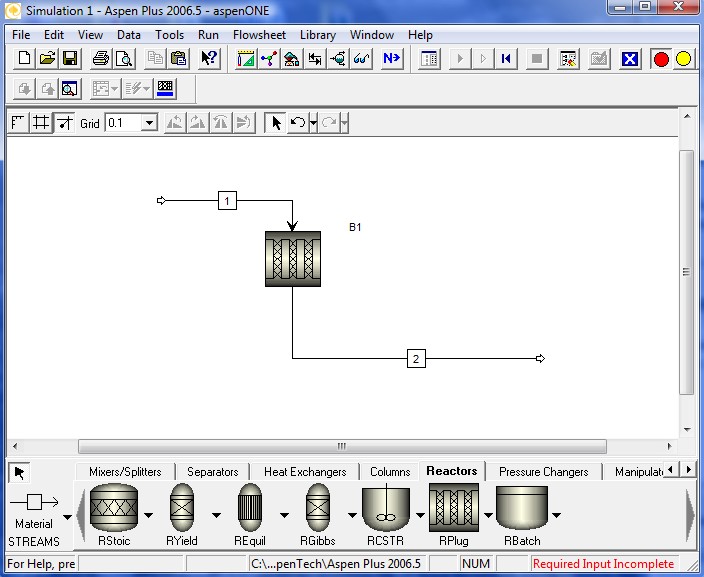This screenshot has width=704, height=577.
Task: Click the Print toolbar icon
Action: (101, 59)
